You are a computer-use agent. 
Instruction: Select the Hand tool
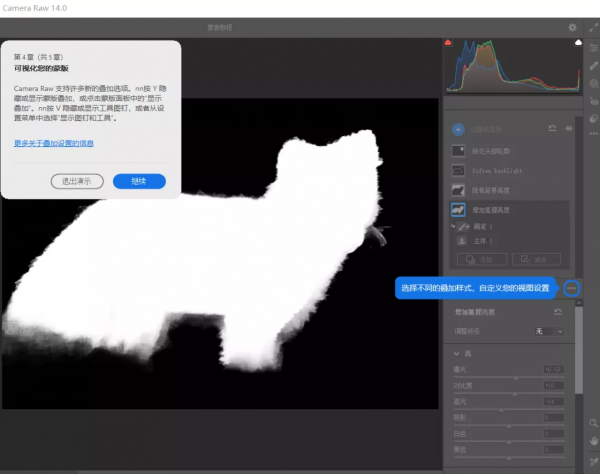pos(592,443)
